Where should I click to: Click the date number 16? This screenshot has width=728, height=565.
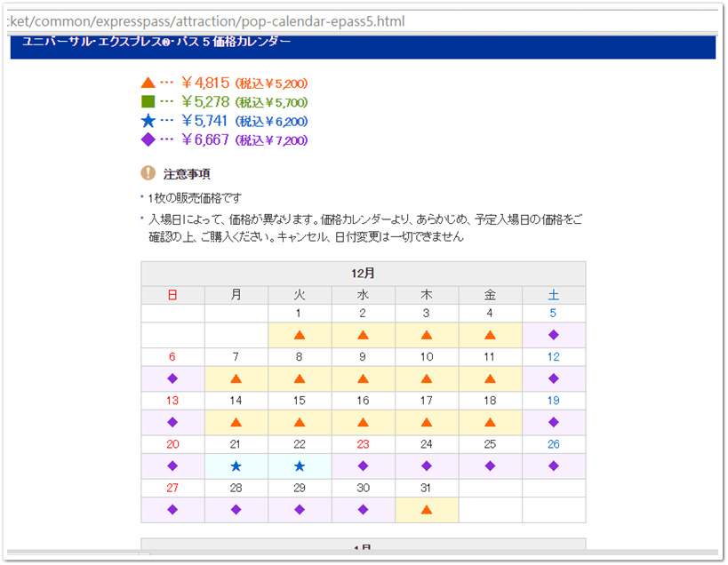363,401
